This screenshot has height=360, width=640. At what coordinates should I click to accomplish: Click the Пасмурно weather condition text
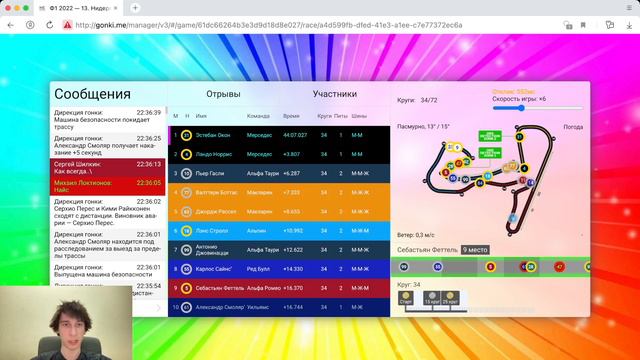423,127
